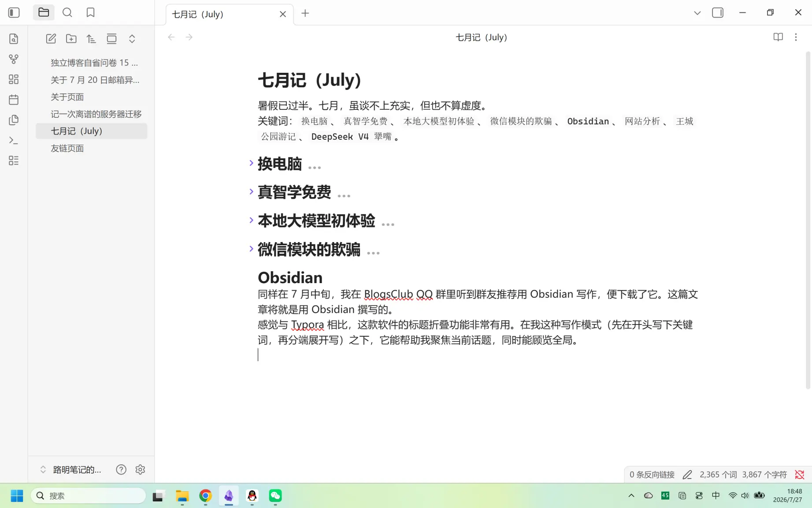Open graph view from the ribbon
The image size is (812, 508).
14,59
